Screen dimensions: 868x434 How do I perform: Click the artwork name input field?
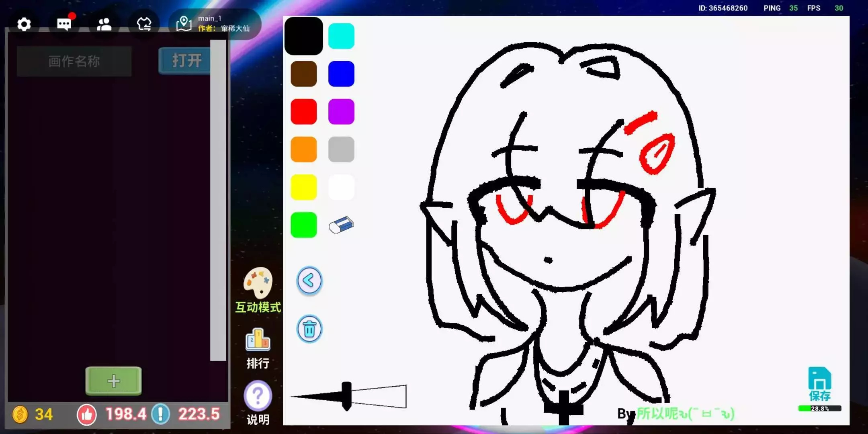(74, 61)
